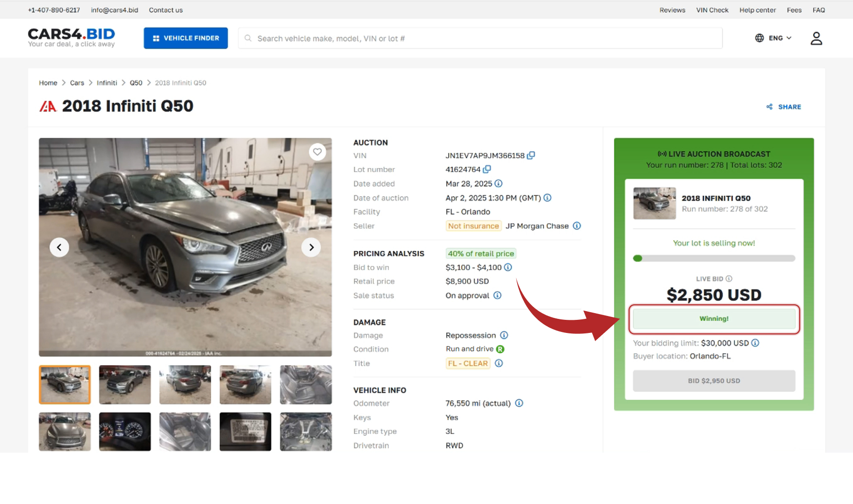Select the dashboard gauges thumbnail
Screen dimensions: 853x504
pyautogui.click(x=125, y=432)
